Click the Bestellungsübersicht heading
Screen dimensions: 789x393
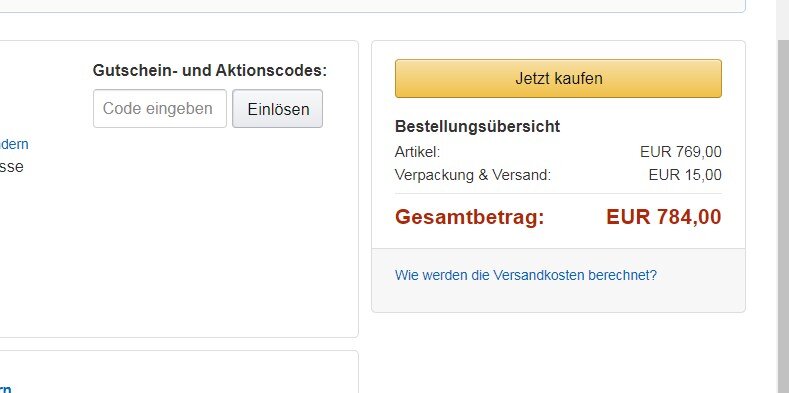click(478, 126)
